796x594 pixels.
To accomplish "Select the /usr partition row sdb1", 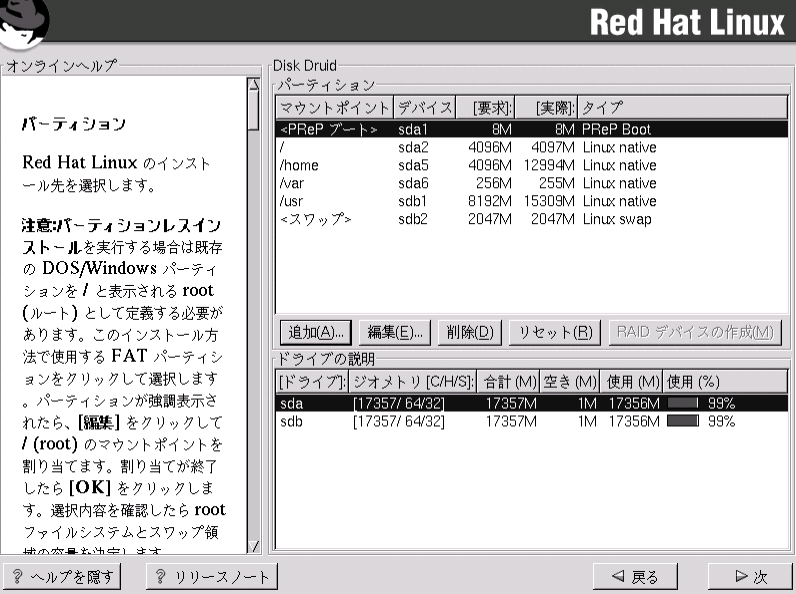I will click(x=530, y=201).
